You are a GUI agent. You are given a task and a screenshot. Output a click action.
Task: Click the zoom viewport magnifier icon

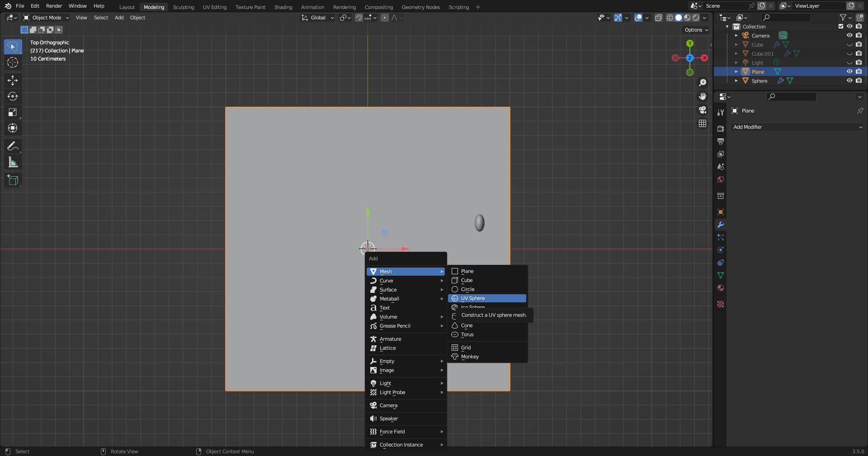pyautogui.click(x=703, y=83)
